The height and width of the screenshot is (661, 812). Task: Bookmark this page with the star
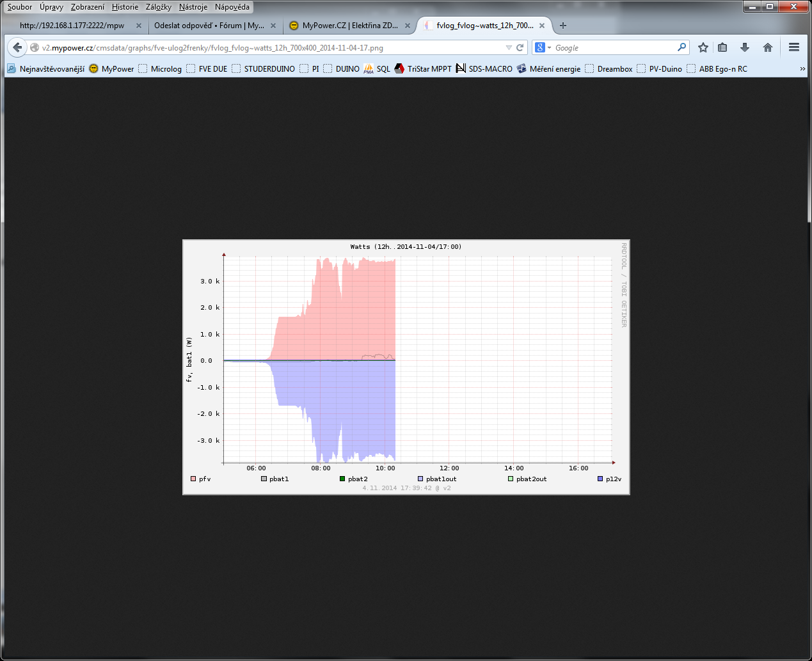(x=703, y=47)
